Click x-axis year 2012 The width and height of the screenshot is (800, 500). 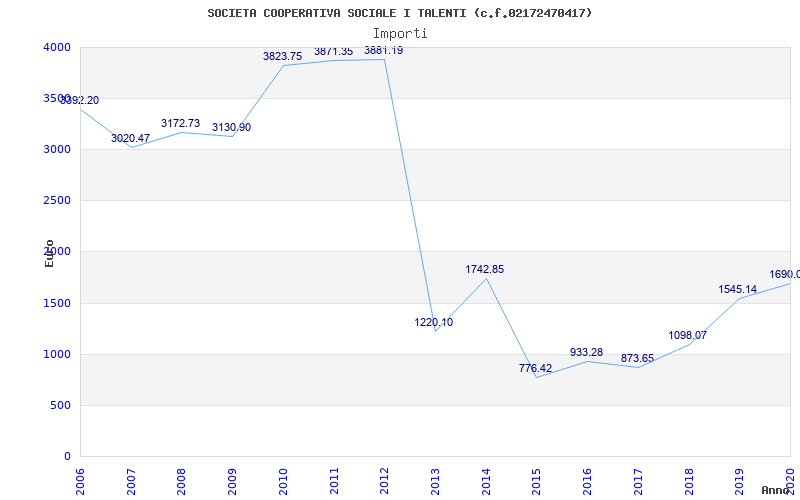point(385,482)
